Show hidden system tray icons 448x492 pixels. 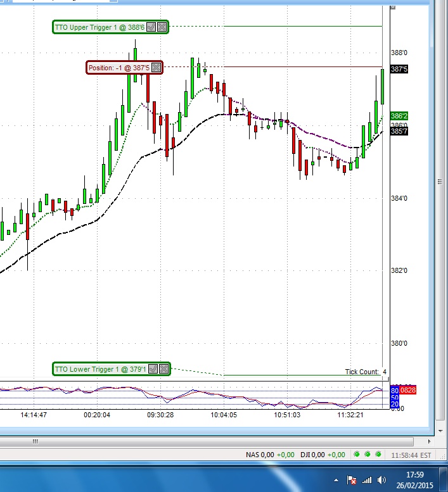tap(336, 480)
